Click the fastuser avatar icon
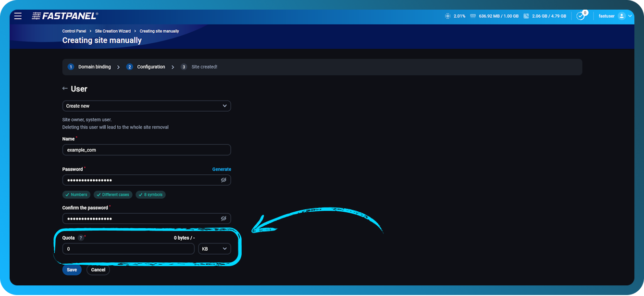Screen dimensions: 644x296 point(622,15)
